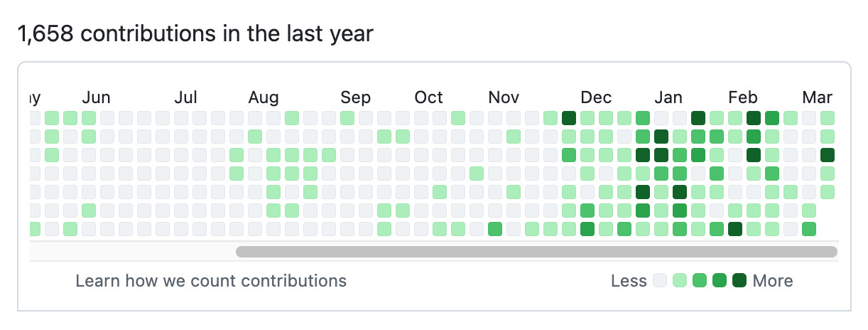Click the empty scrollbar track left of thumb
This screenshot has height=330, width=868.
click(133, 251)
